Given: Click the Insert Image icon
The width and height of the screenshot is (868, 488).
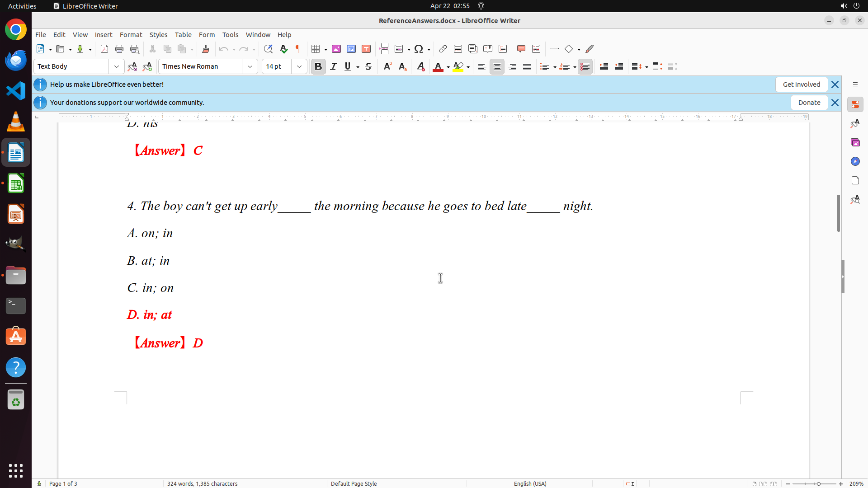Looking at the screenshot, I should click(336, 49).
